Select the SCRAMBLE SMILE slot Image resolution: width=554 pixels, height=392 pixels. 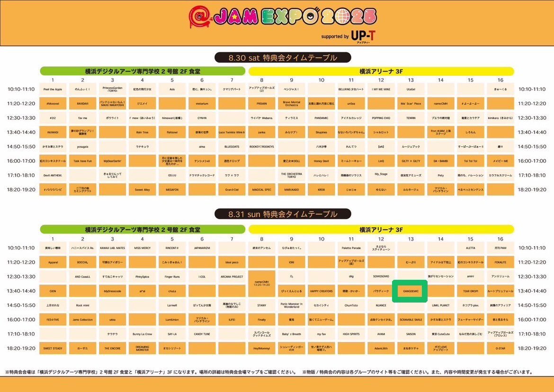pyautogui.click(x=411, y=320)
